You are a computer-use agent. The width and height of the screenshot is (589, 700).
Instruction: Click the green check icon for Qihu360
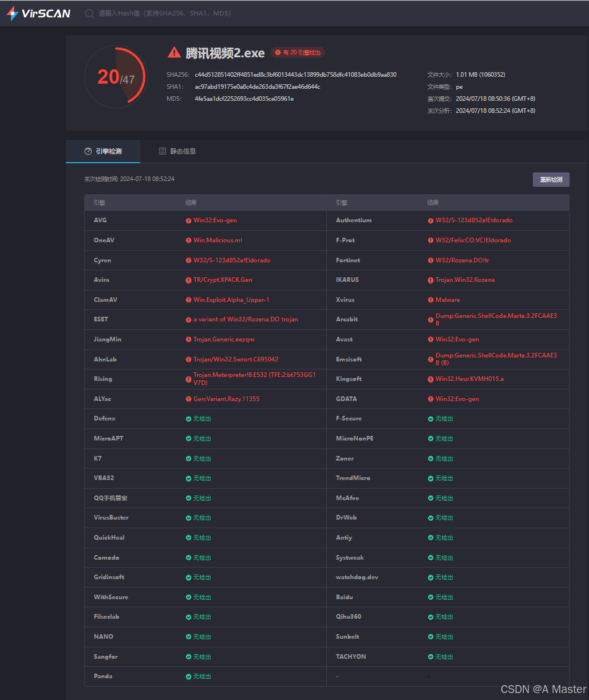point(430,617)
